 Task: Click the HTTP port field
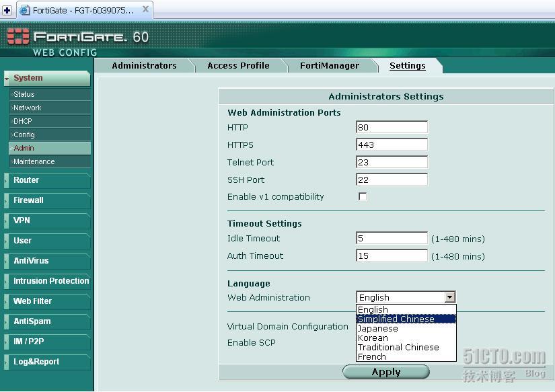392,127
